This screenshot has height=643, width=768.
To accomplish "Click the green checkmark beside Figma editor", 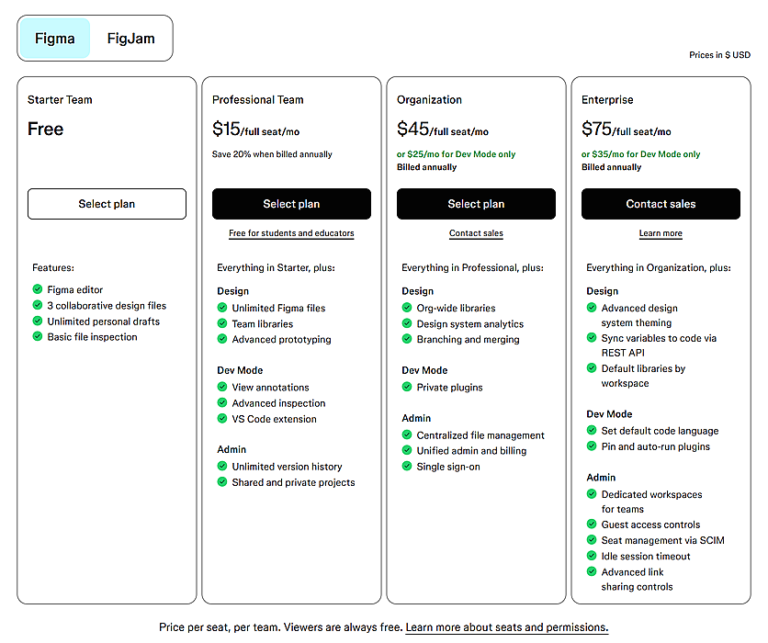I will click(38, 290).
